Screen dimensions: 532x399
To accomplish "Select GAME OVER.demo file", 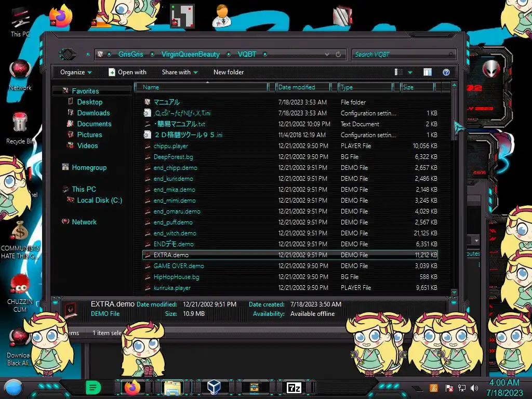I will 179,265.
